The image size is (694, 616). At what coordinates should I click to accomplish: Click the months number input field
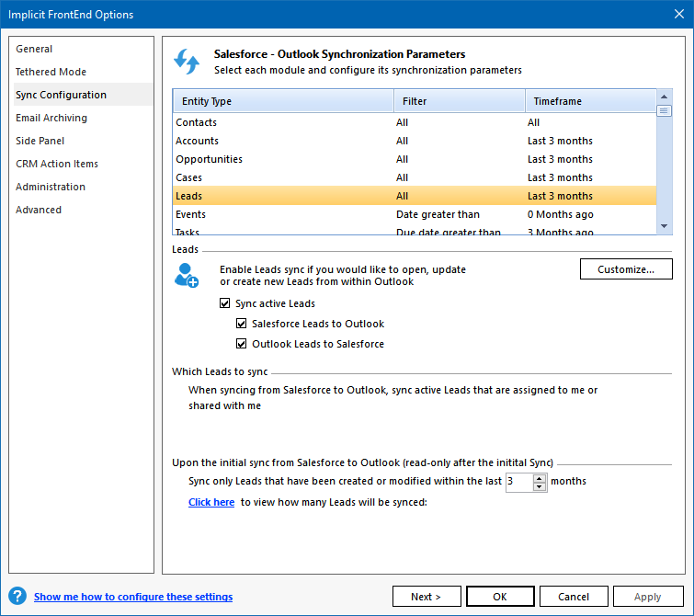tap(518, 481)
